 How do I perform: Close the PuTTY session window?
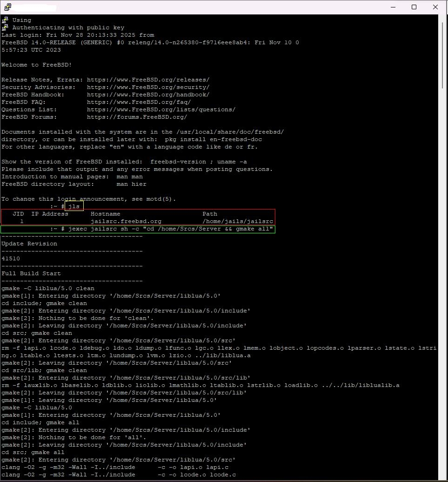pyautogui.click(x=435, y=7)
